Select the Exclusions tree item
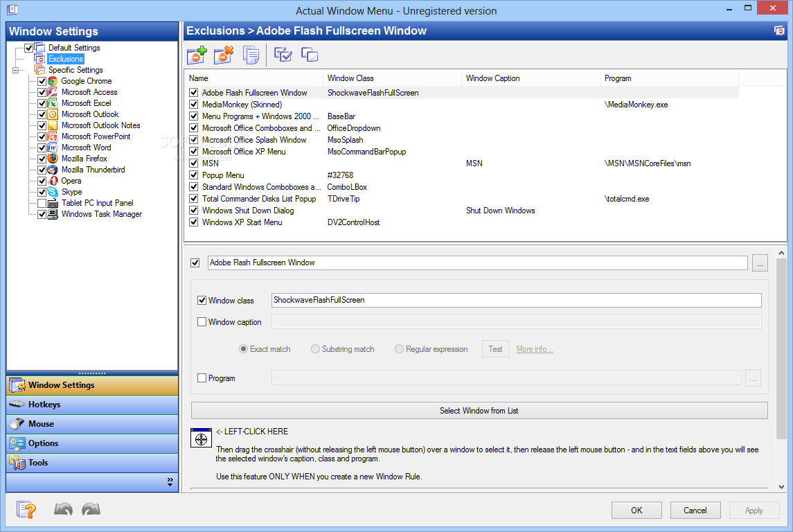Viewport: 793px width, 532px height. pos(66,59)
